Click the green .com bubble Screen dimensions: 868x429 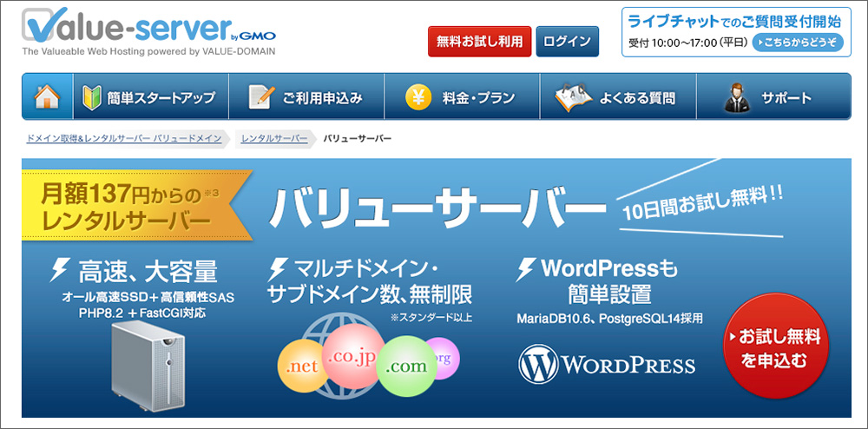pos(406,366)
